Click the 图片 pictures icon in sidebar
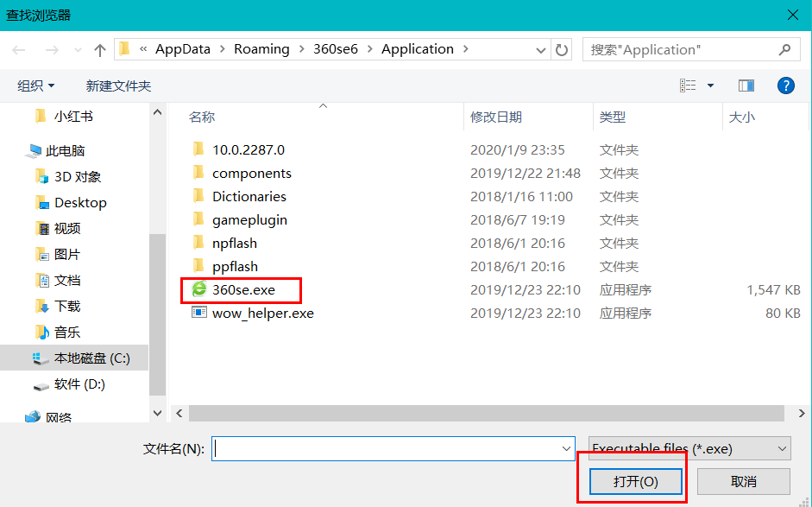Image resolution: width=812 pixels, height=507 pixels. (x=42, y=255)
